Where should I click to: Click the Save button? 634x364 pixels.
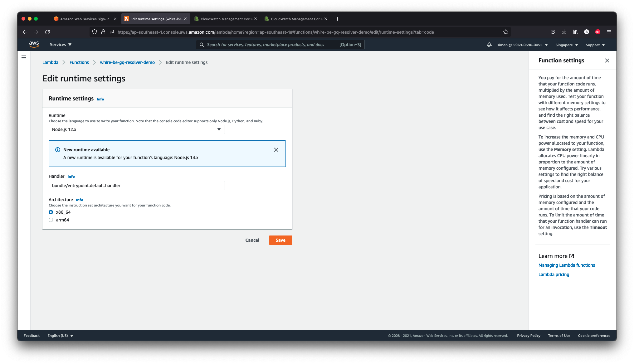[x=280, y=240]
